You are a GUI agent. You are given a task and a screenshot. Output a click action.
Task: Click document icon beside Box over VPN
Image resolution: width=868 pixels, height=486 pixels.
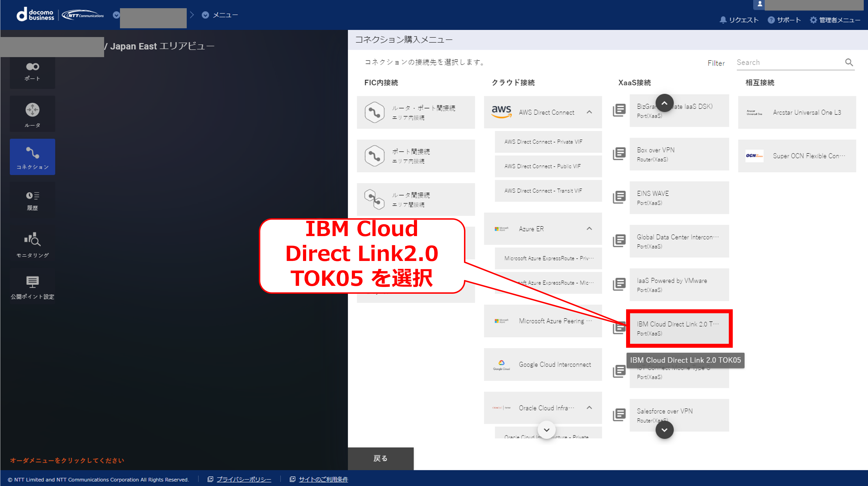619,154
